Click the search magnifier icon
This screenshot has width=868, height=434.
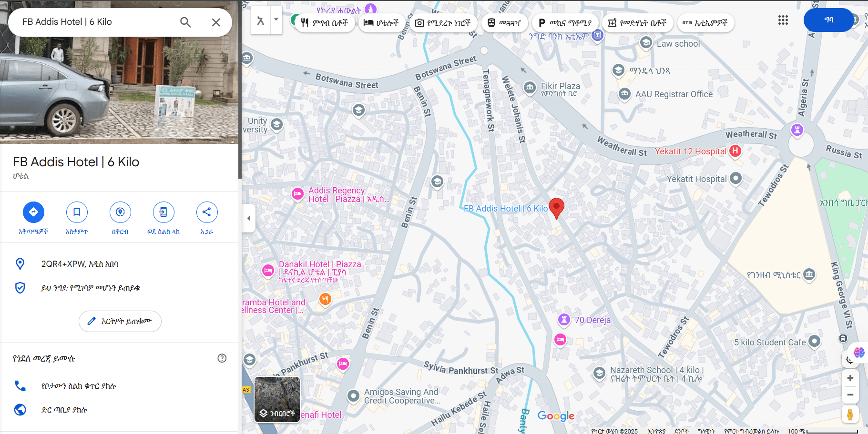coord(185,22)
